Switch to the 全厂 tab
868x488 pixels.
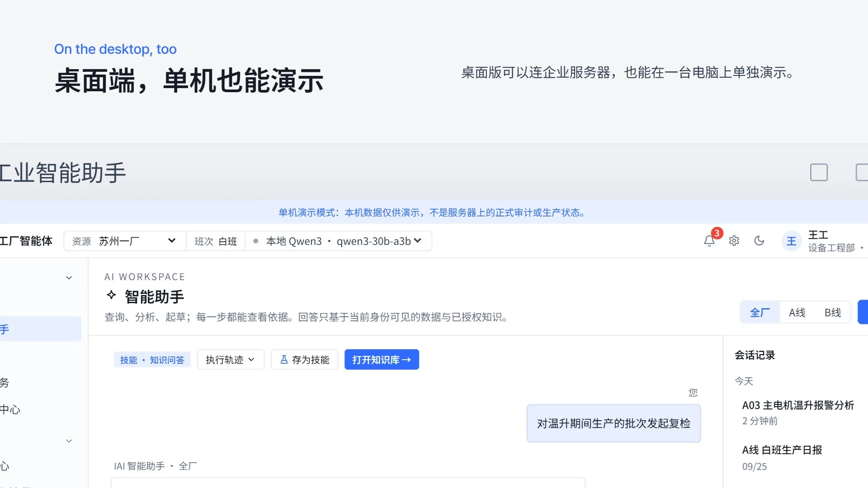tap(759, 312)
